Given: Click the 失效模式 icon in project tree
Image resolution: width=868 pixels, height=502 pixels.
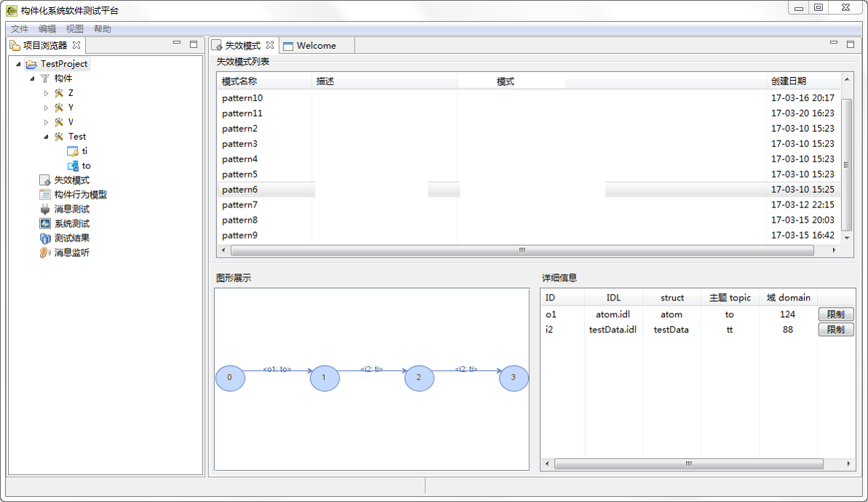Looking at the screenshot, I should (x=45, y=180).
